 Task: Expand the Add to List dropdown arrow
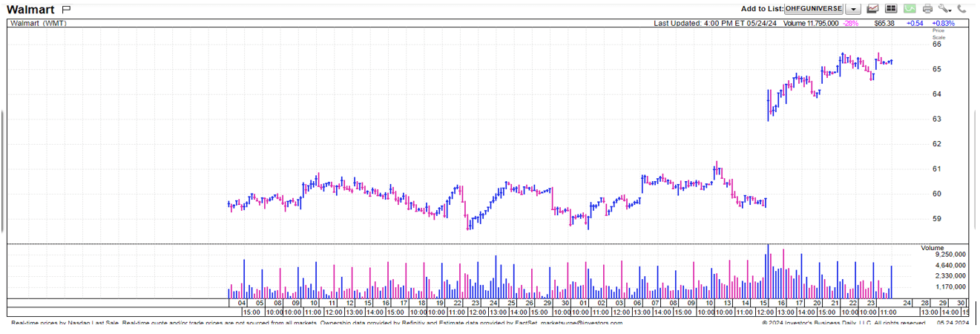(x=853, y=9)
